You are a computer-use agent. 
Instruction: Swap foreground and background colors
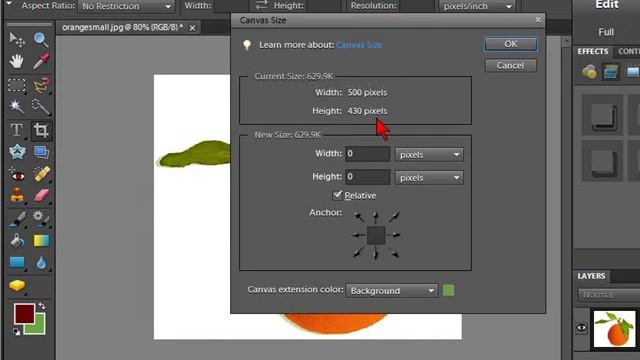click(42, 306)
